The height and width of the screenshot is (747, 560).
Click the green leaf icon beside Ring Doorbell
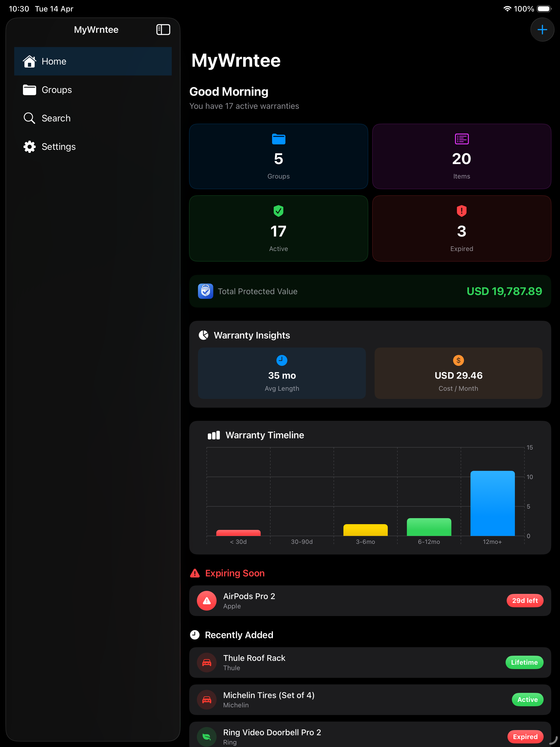point(207,737)
